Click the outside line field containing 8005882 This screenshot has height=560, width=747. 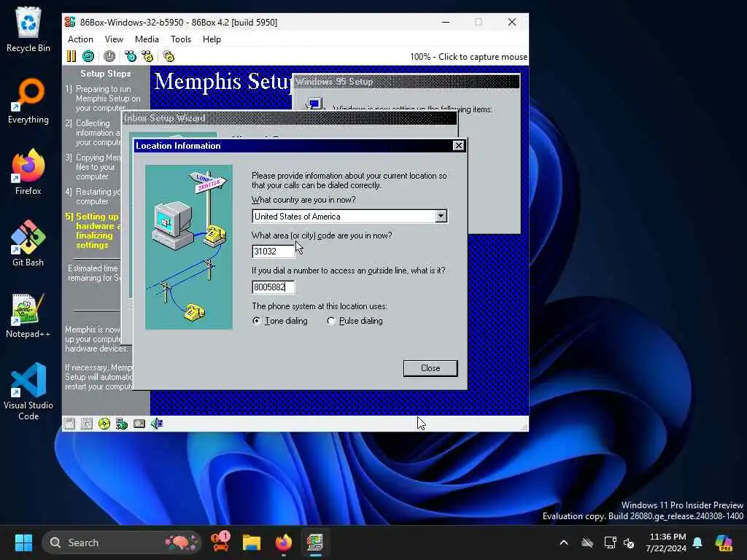point(273,287)
